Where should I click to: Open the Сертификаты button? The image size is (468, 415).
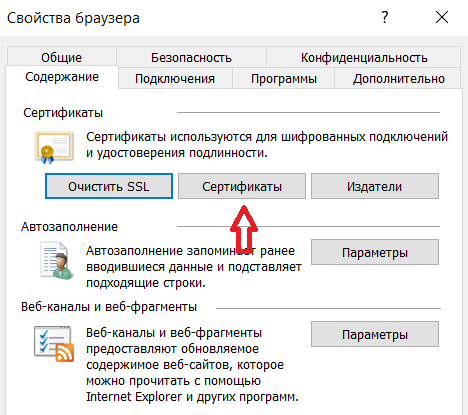coord(242,186)
